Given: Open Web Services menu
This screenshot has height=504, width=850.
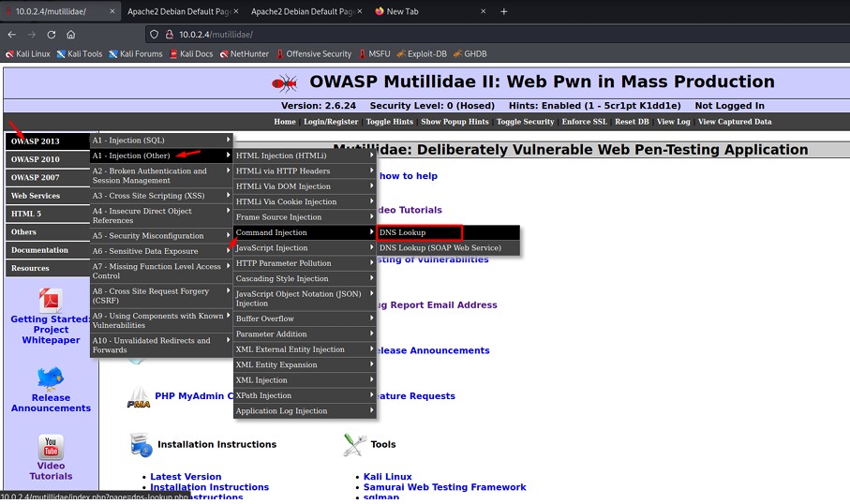Looking at the screenshot, I should [x=48, y=196].
